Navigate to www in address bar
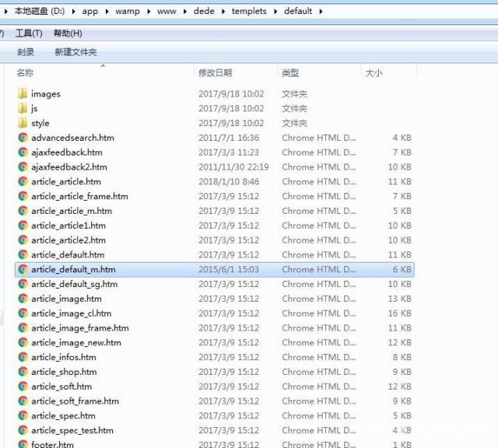 point(167,12)
